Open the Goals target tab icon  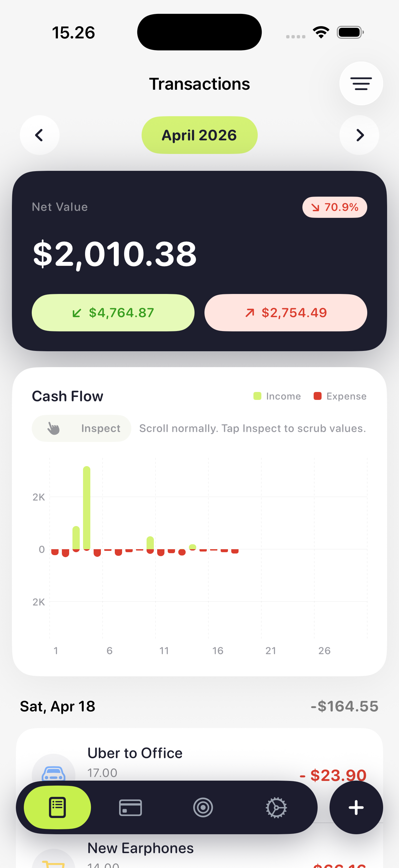[x=203, y=807]
